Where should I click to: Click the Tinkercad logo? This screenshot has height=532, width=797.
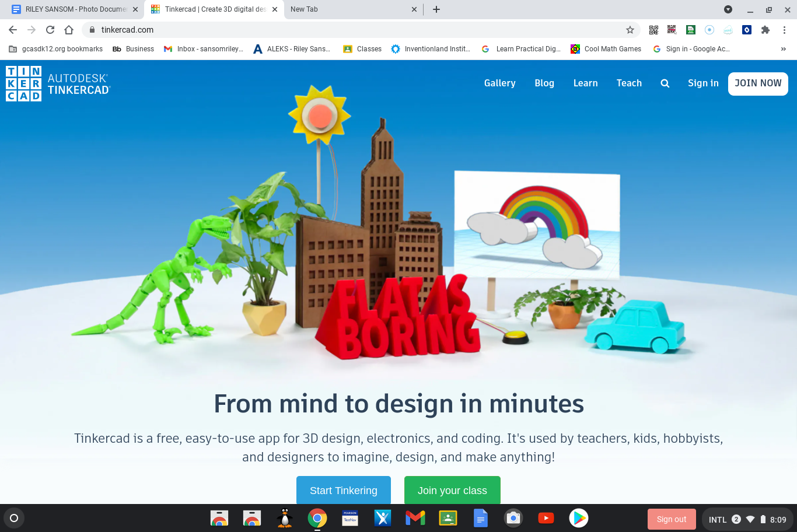click(23, 83)
